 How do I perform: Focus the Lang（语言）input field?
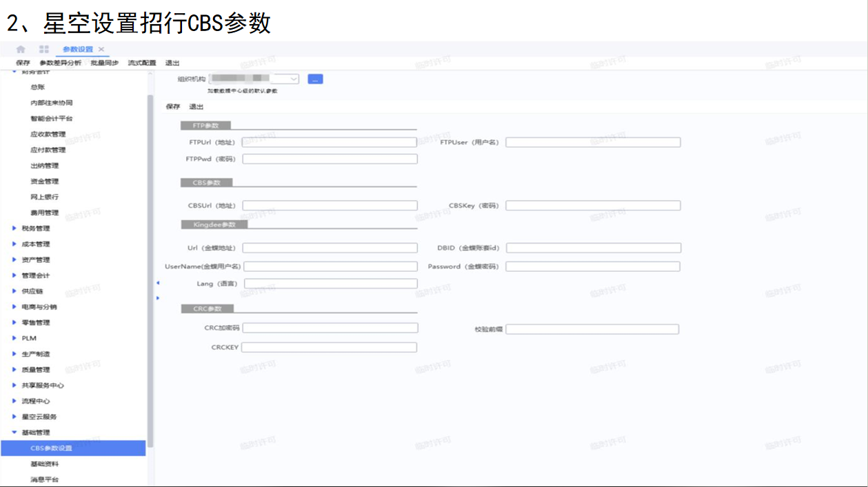331,284
